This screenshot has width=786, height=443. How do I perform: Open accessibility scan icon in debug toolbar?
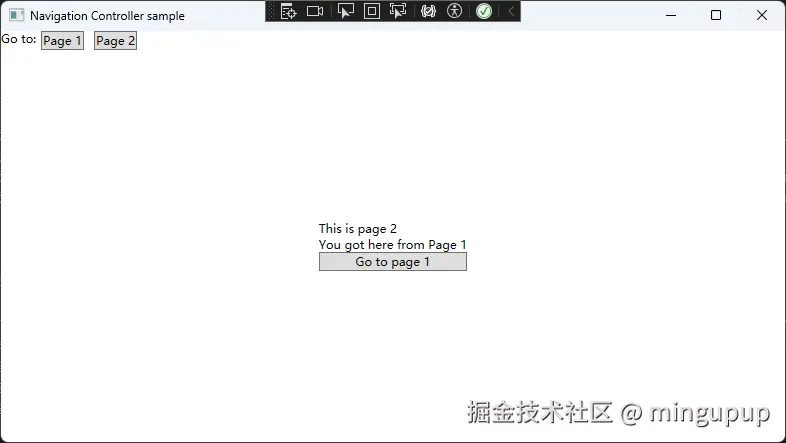tap(454, 11)
